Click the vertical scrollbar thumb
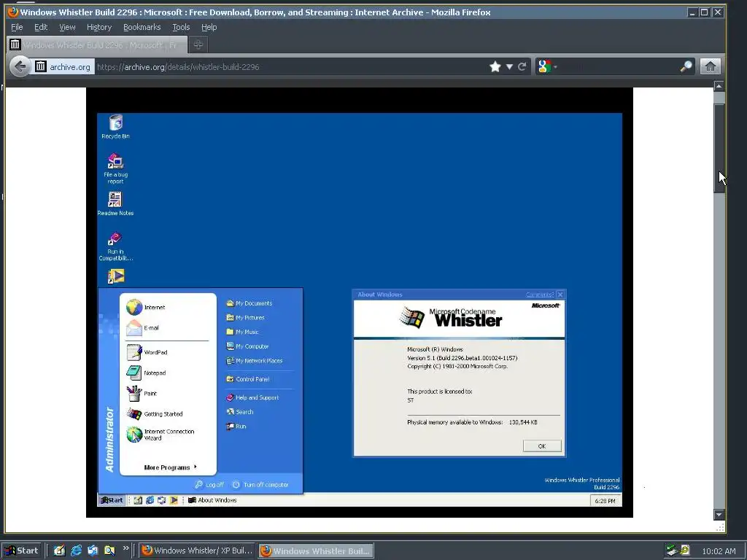The height and width of the screenshot is (560, 747). coord(719,147)
